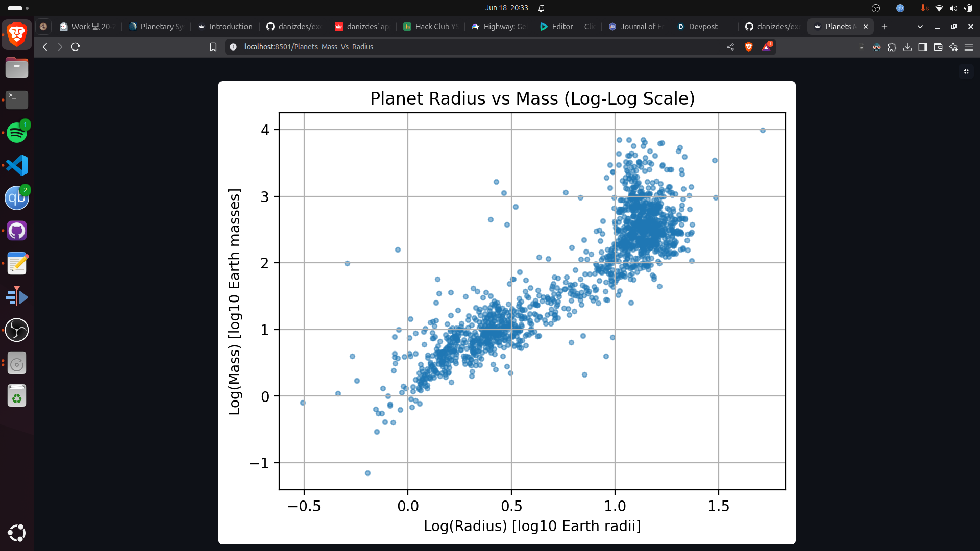
Task: Reload the current page
Action: (76, 47)
